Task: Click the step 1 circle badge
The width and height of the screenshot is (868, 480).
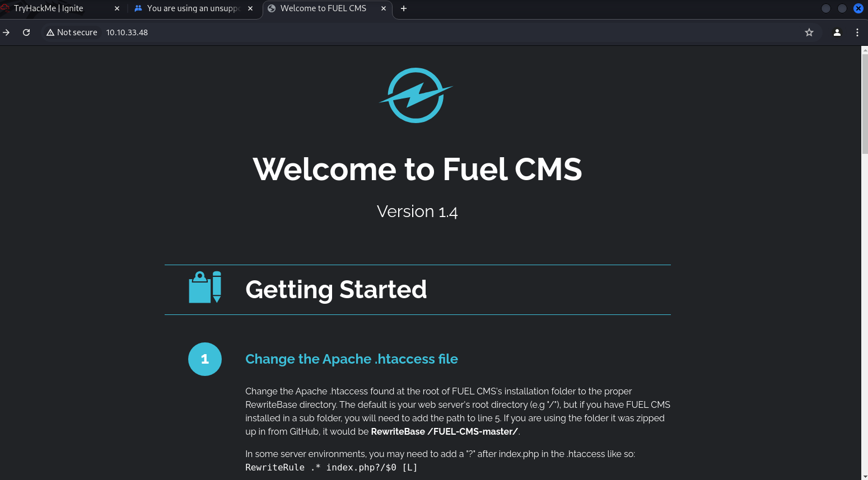Action: coord(205,359)
